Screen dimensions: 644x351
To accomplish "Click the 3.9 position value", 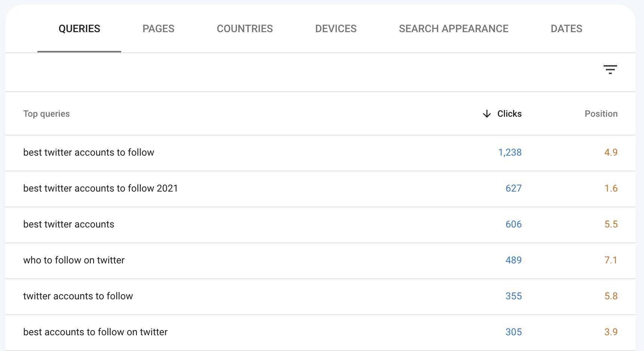I will pos(611,332).
